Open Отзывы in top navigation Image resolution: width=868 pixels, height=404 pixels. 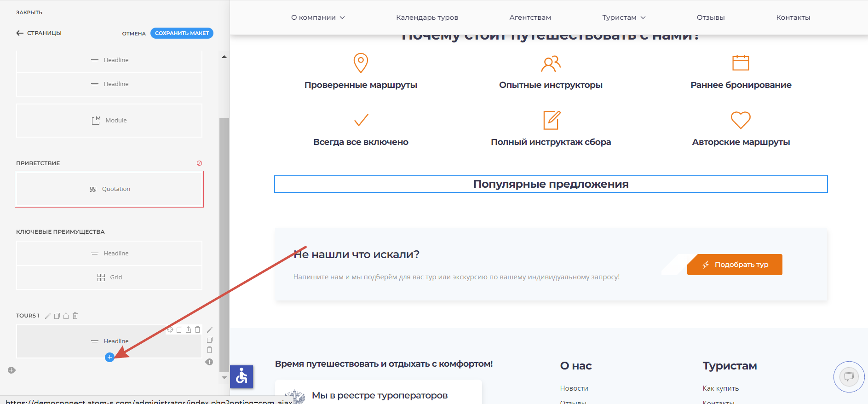coord(710,17)
